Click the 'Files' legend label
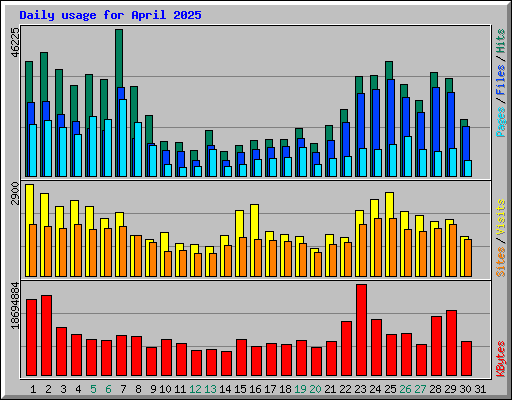 (x=501, y=80)
